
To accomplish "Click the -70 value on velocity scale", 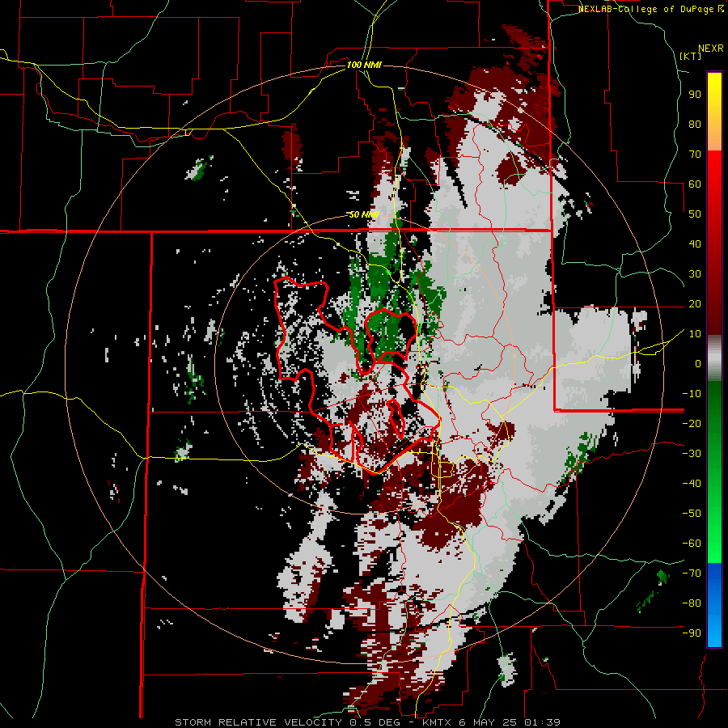I will (x=692, y=574).
